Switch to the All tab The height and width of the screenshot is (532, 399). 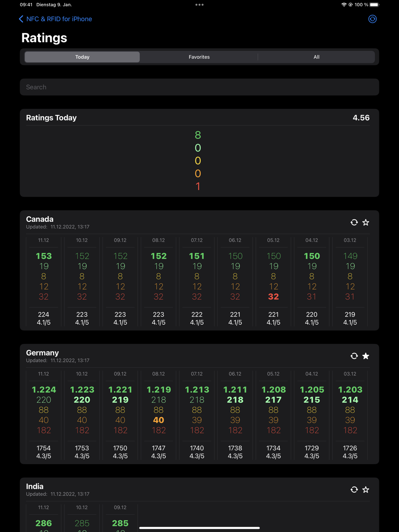tap(316, 57)
